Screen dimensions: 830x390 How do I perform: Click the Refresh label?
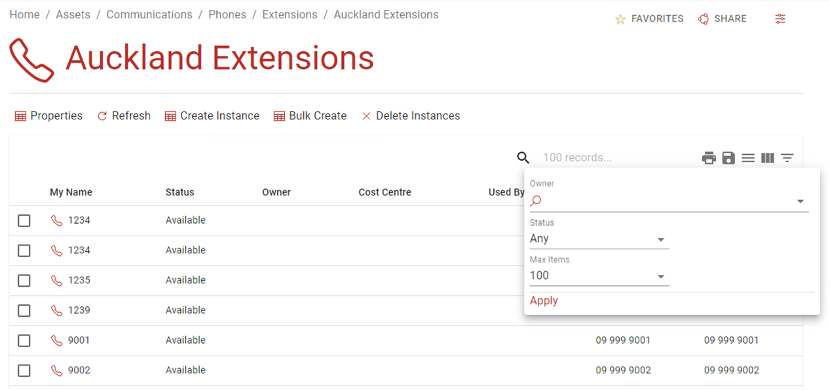tap(131, 116)
